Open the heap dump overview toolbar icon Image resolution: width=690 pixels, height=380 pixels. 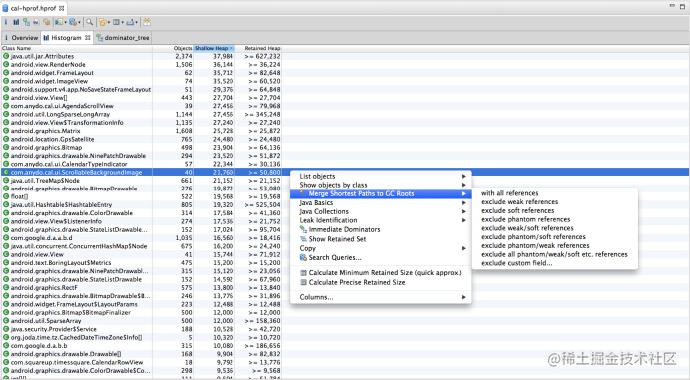pos(6,22)
